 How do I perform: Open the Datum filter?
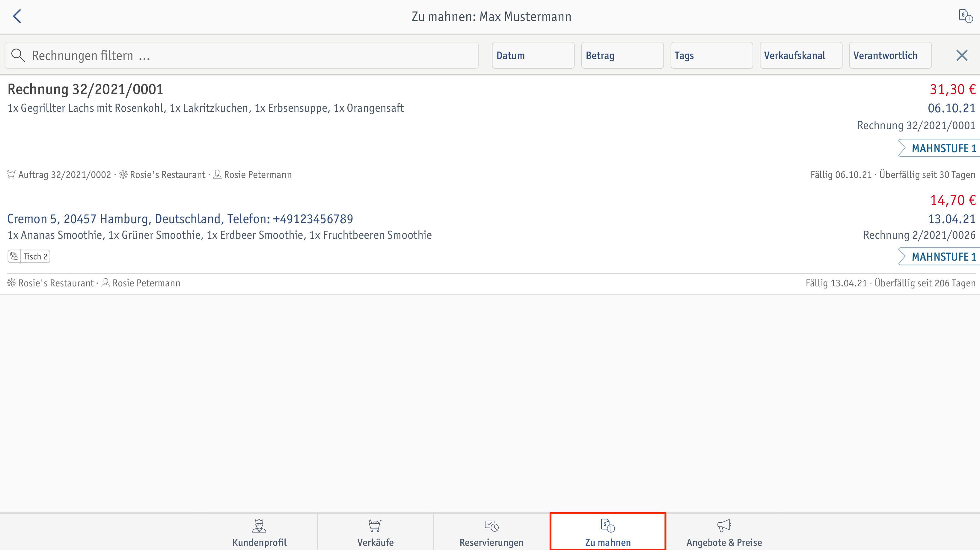coord(533,55)
